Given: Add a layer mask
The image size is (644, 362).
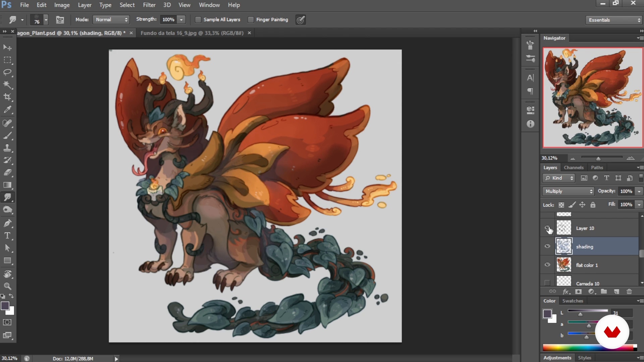Looking at the screenshot, I should (x=578, y=292).
